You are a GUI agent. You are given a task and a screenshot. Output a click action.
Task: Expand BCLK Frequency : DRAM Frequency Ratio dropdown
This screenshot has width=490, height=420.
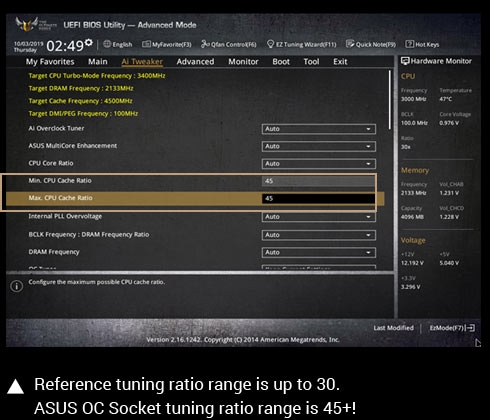319,235
